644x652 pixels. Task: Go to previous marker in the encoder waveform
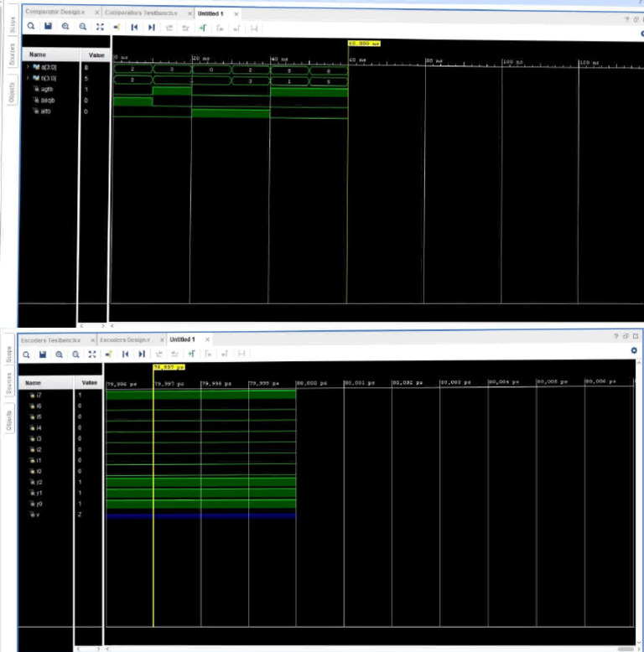[209, 354]
